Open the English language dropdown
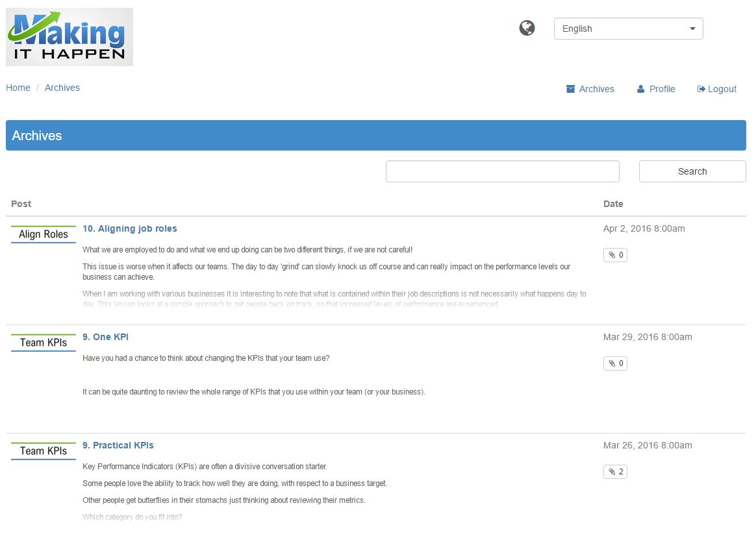This screenshot has height=538, width=756. coord(628,29)
